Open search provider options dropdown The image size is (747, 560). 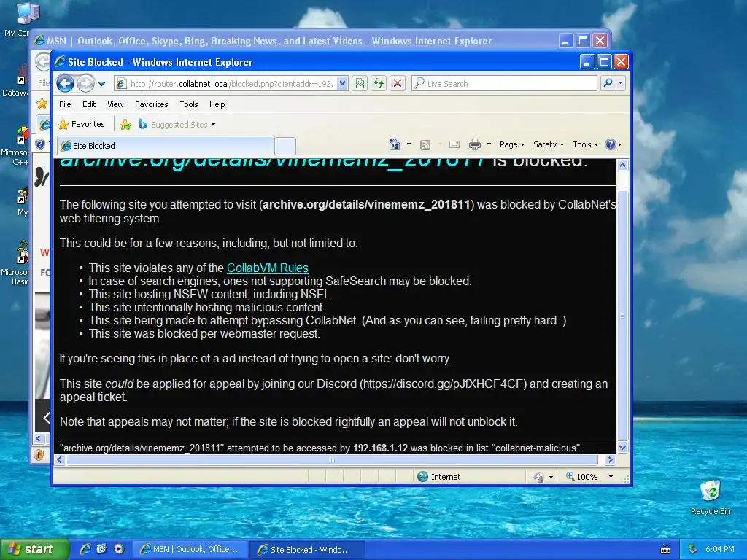[x=620, y=83]
